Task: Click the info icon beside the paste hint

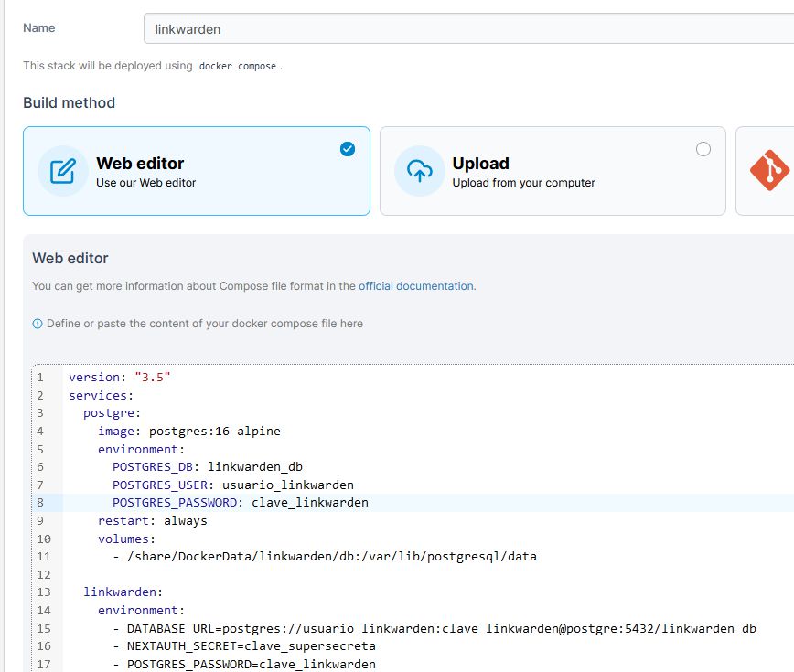Action: coord(38,324)
